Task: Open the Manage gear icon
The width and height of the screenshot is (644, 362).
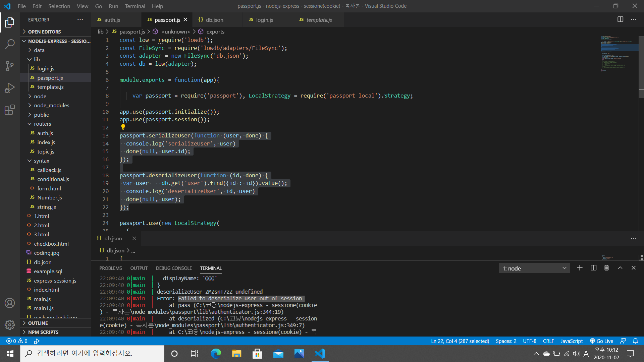Action: point(10,324)
